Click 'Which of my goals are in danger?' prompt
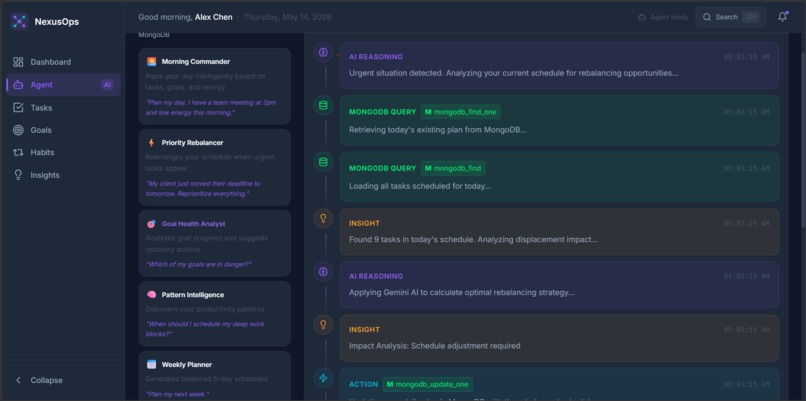 tap(198, 264)
